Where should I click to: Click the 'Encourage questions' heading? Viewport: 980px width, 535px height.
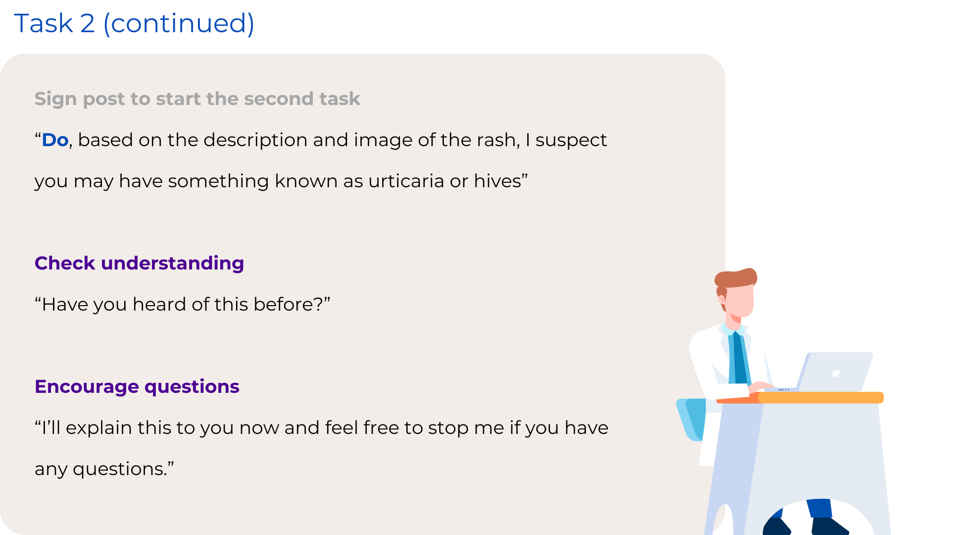[137, 386]
